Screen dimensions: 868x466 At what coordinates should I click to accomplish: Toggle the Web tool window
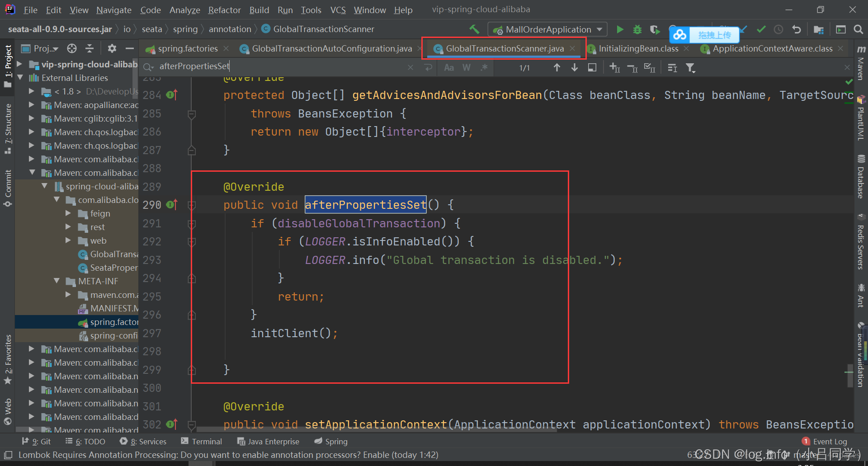click(x=8, y=411)
